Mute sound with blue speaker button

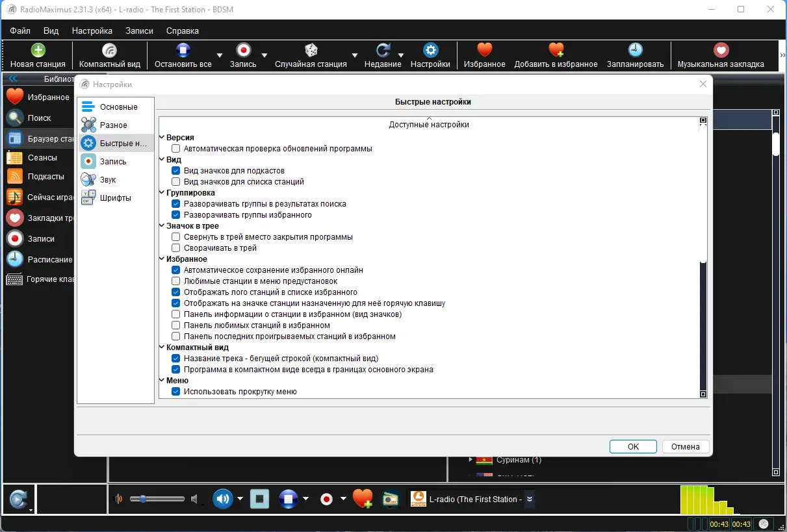coord(222,499)
